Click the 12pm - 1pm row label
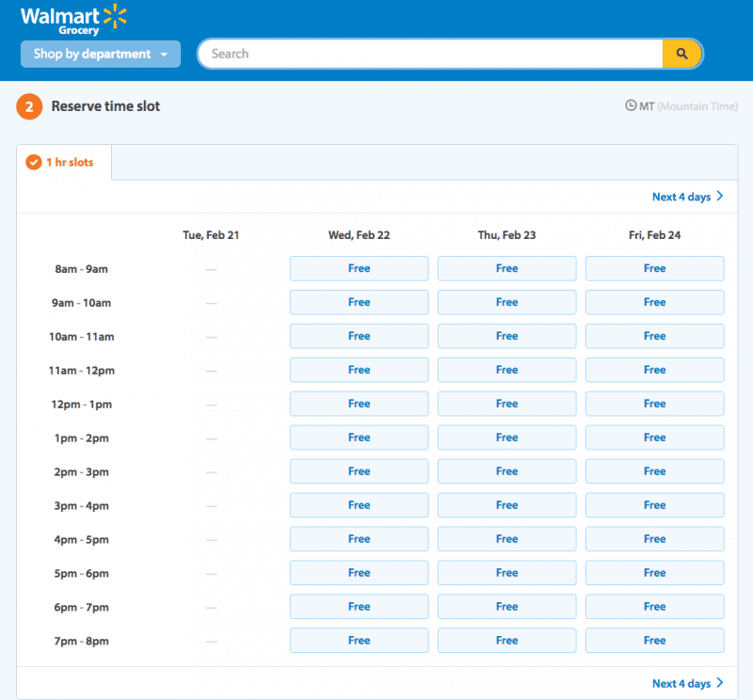 [x=82, y=405]
